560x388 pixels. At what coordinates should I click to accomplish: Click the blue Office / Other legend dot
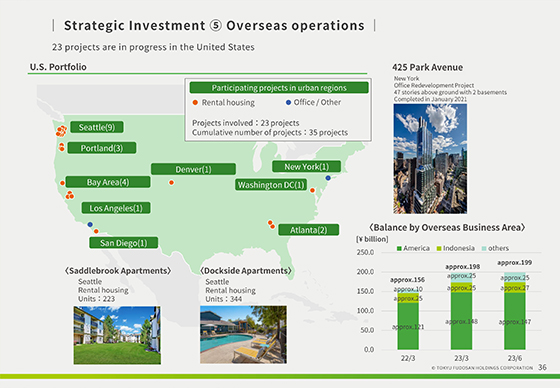288,103
